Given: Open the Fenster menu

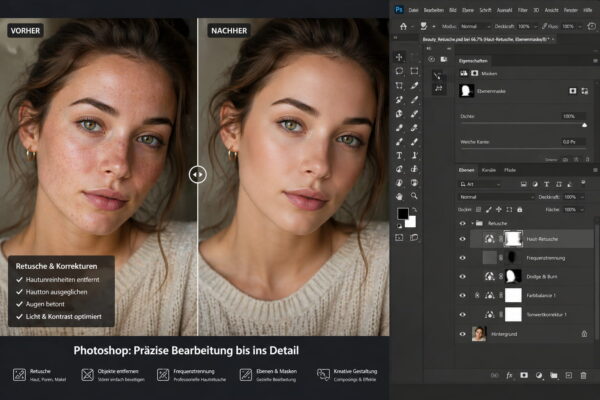Looking at the screenshot, I should tap(571, 10).
